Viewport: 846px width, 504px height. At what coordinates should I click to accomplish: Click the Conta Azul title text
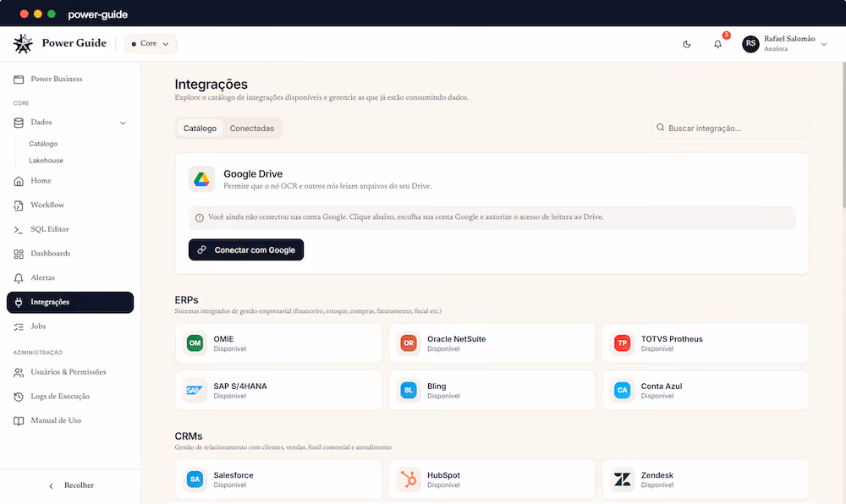point(662,386)
